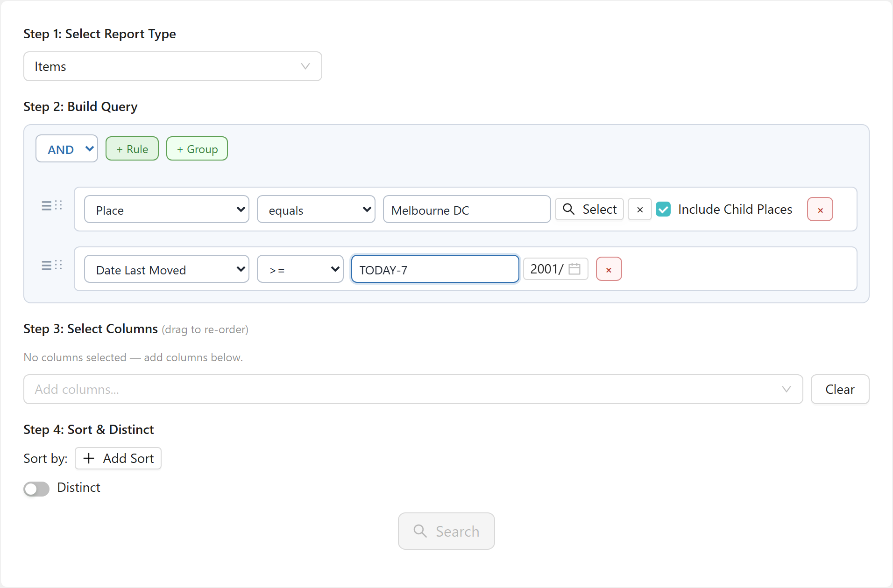The height and width of the screenshot is (588, 893).
Task: Click the 'No columns selected' message text
Action: 133,357
